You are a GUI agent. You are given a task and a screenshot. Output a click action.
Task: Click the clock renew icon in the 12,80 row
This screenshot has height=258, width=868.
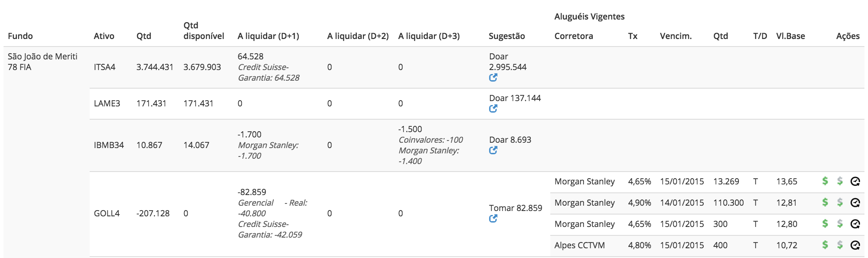point(855,223)
